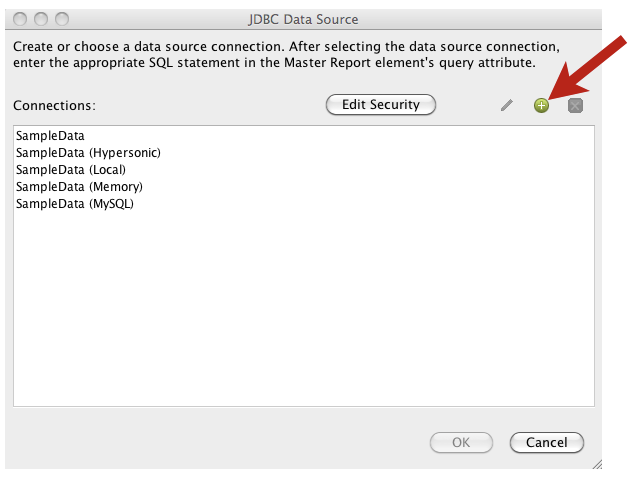Click the Connections label
This screenshot has width=635, height=483.
click(x=55, y=105)
